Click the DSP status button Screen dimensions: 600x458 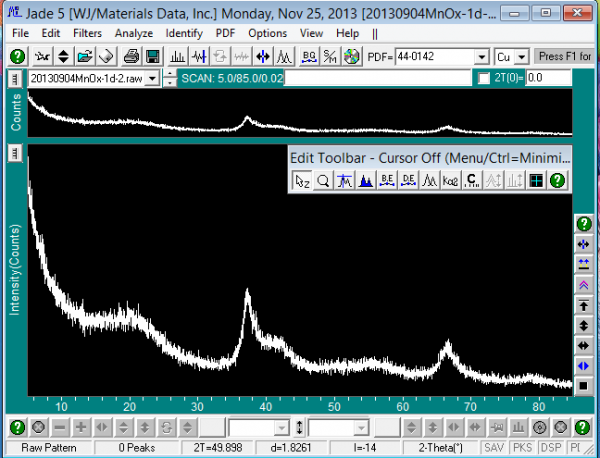[551, 447]
